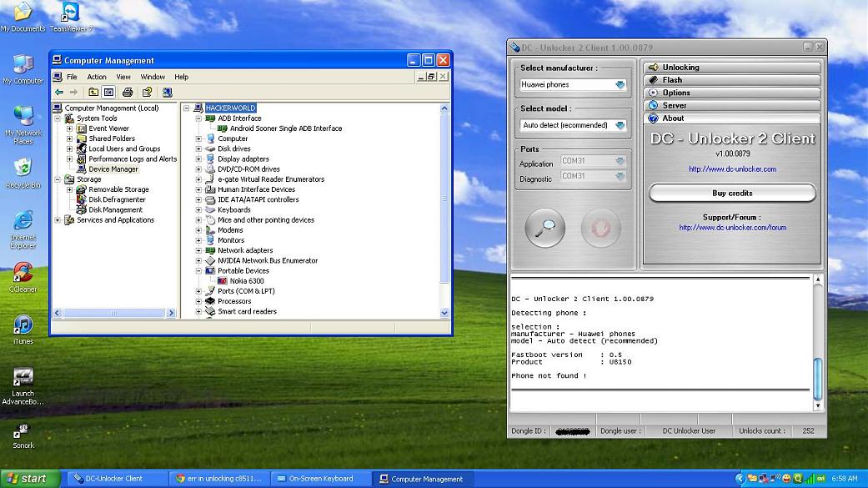Click the device list scroll down arrow
Image resolution: width=868 pixels, height=488 pixels.
[444, 313]
